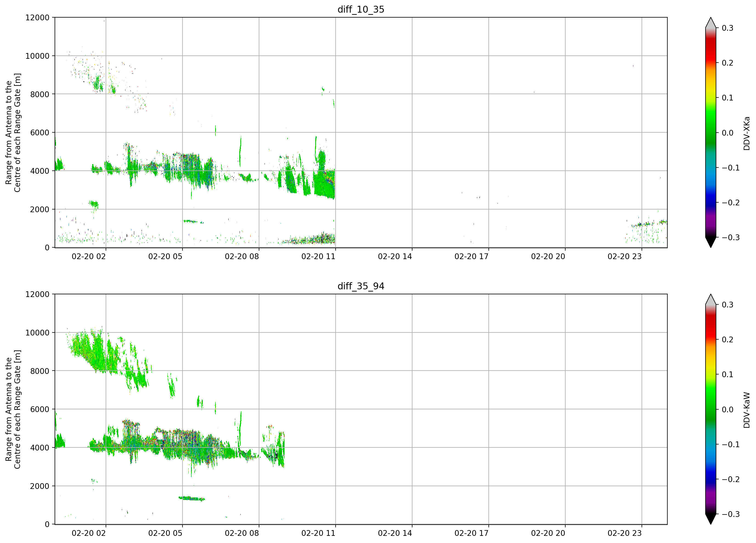Click the '02-20 08' x-tick under diff_10_35
The image size is (756, 543).
click(242, 256)
